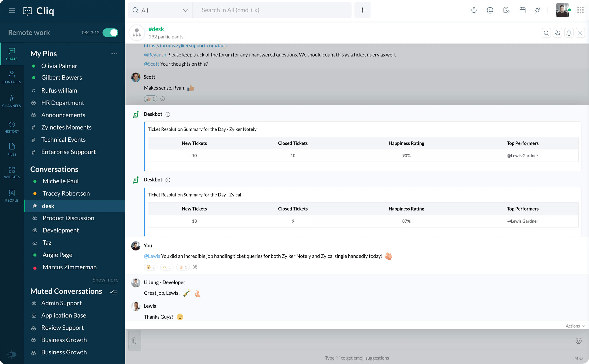Image resolution: width=589 pixels, height=364 pixels.
Task: Open the Files tab
Action: 12,149
